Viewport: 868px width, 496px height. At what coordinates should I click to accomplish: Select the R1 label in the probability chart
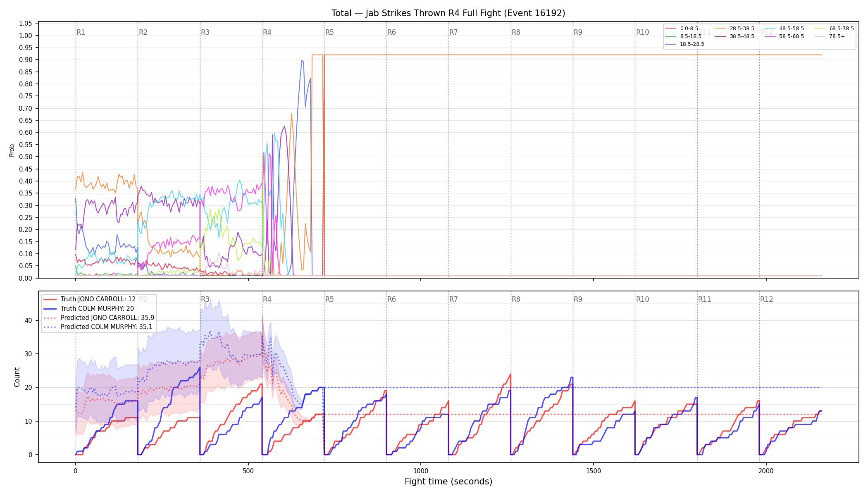81,32
